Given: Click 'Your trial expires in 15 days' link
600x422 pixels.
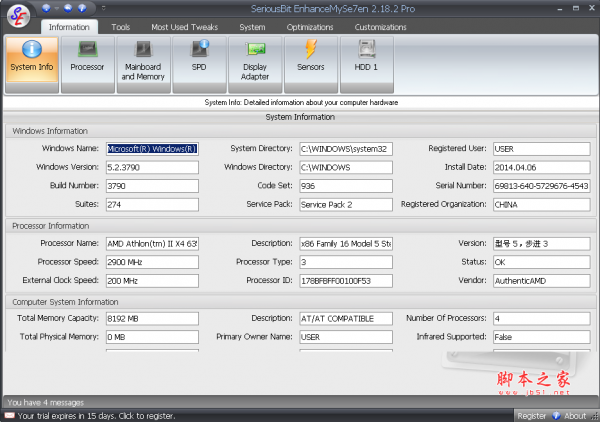Looking at the screenshot, I should pyautogui.click(x=96, y=416).
